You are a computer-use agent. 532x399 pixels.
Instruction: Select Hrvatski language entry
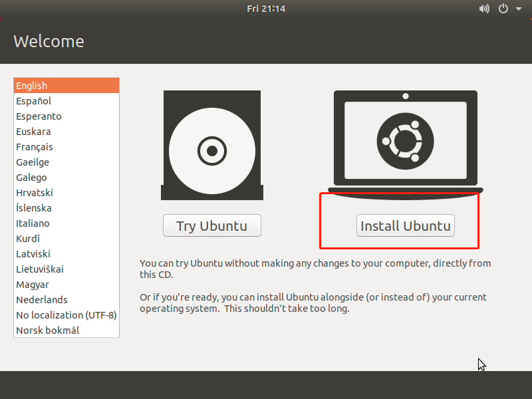pyautogui.click(x=66, y=193)
